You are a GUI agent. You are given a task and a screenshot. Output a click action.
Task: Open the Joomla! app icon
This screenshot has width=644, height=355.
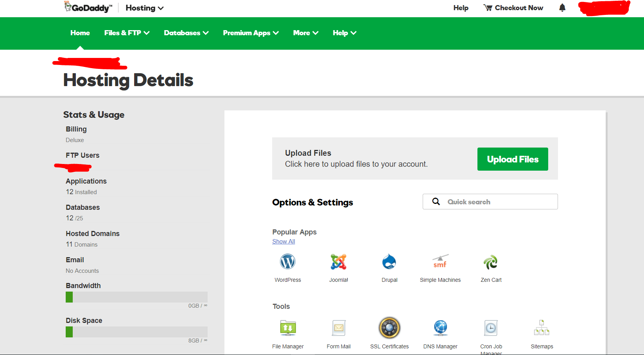pyautogui.click(x=339, y=262)
